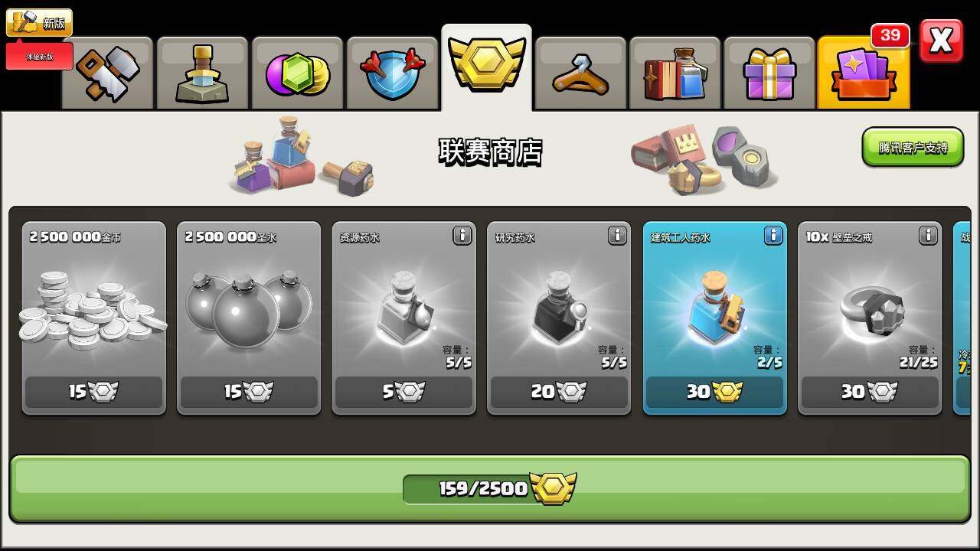Close the shop with red X
Viewport: 980px width, 551px height.
coord(941,41)
